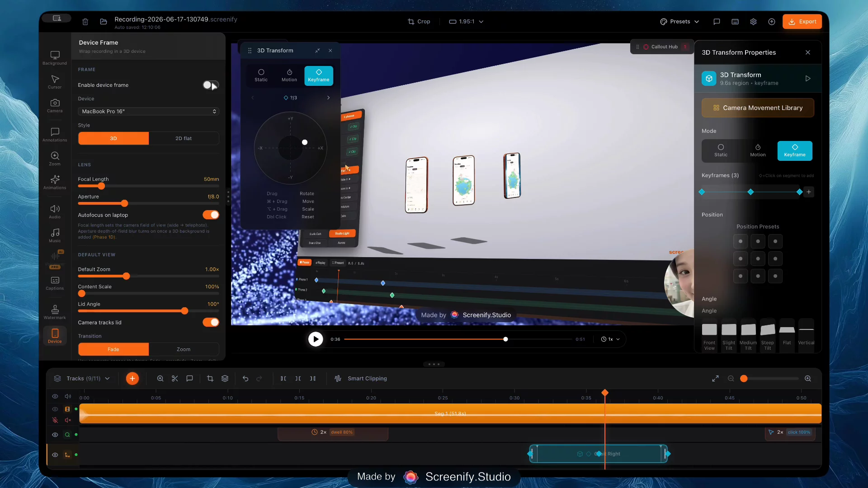Click the upload icon in top bar
The height and width of the screenshot is (488, 868).
772,22
